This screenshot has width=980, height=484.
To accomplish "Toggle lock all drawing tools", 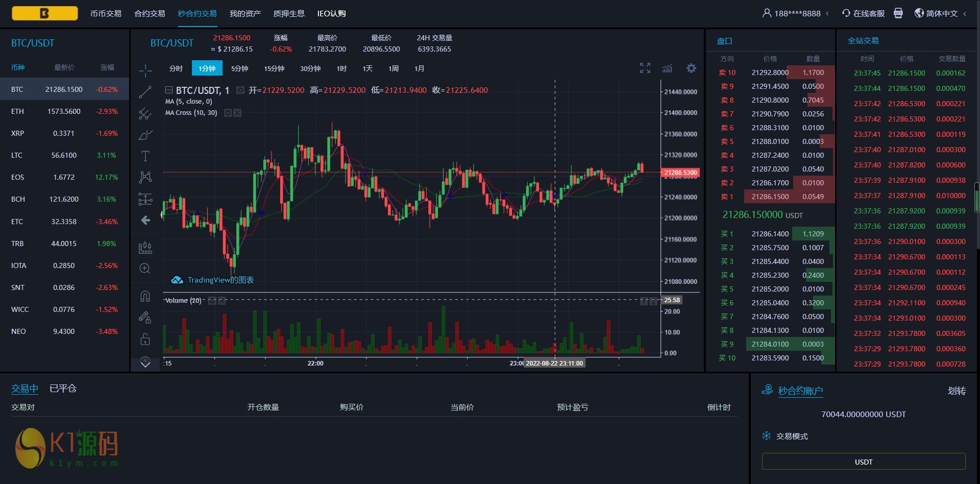I will (x=145, y=339).
